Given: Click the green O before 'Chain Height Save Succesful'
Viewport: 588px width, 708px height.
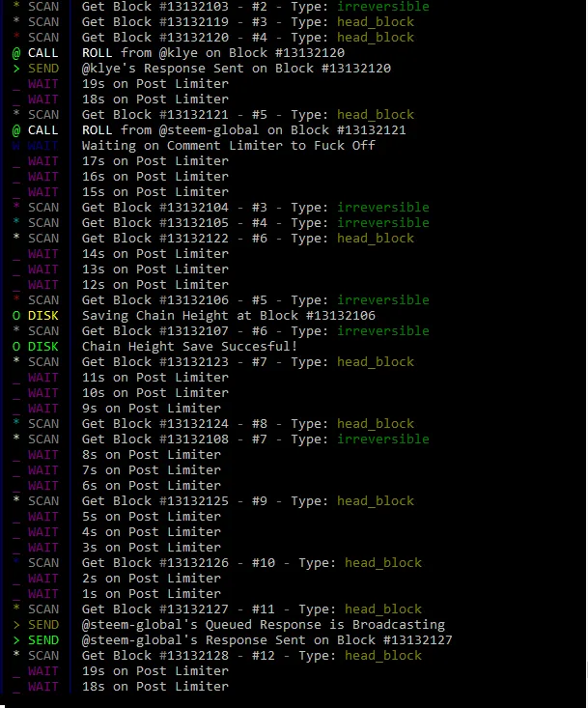Looking at the screenshot, I should [x=16, y=347].
